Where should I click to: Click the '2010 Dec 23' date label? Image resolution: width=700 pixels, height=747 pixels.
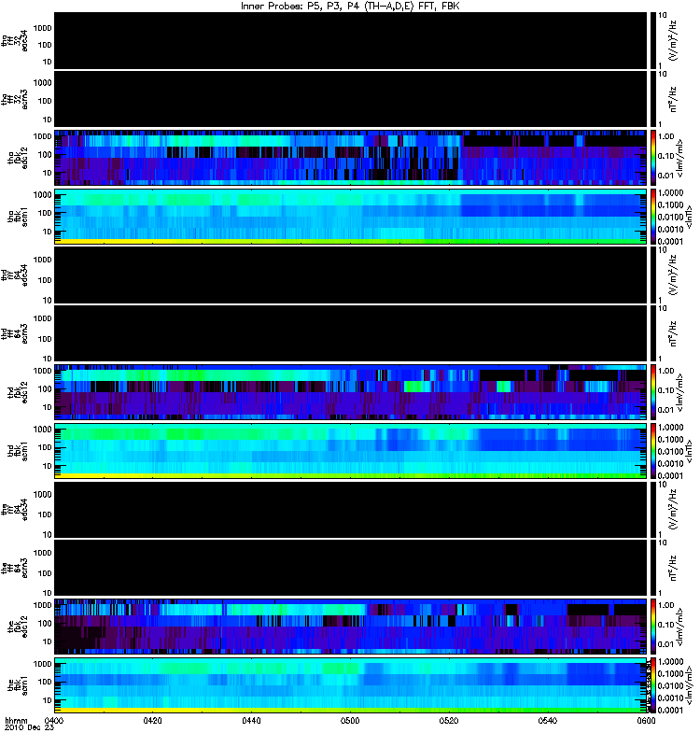(30, 727)
